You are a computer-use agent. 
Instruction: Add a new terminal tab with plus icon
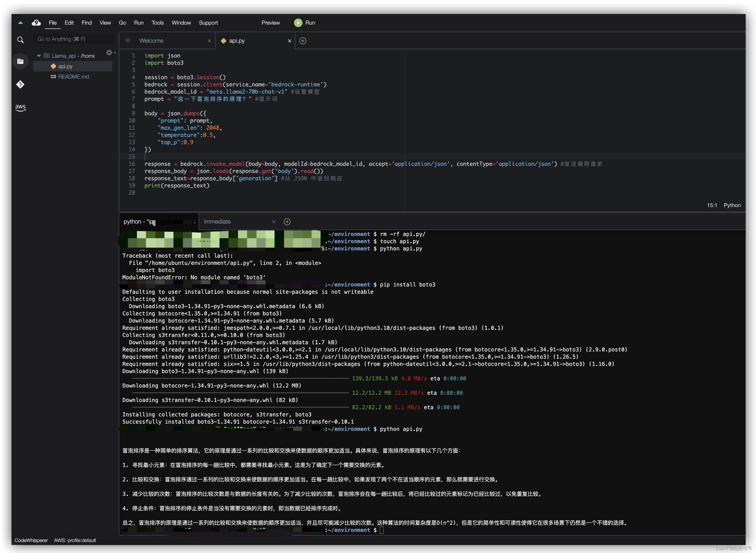pos(287,222)
